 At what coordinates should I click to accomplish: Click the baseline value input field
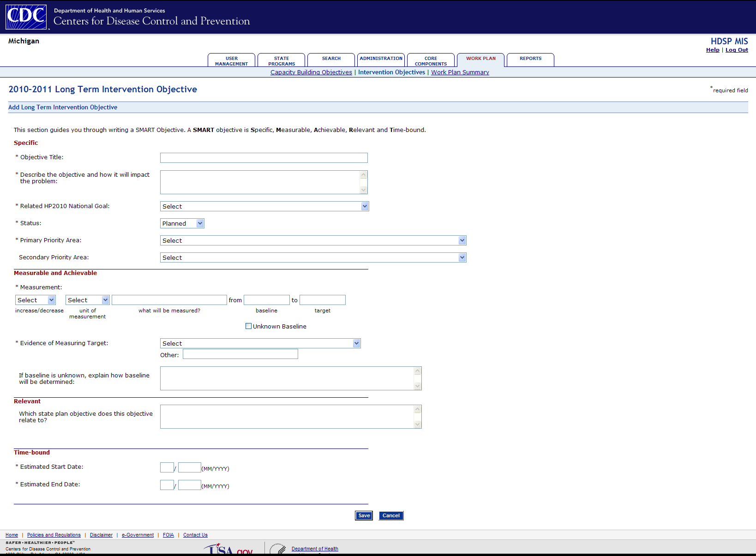pyautogui.click(x=266, y=300)
